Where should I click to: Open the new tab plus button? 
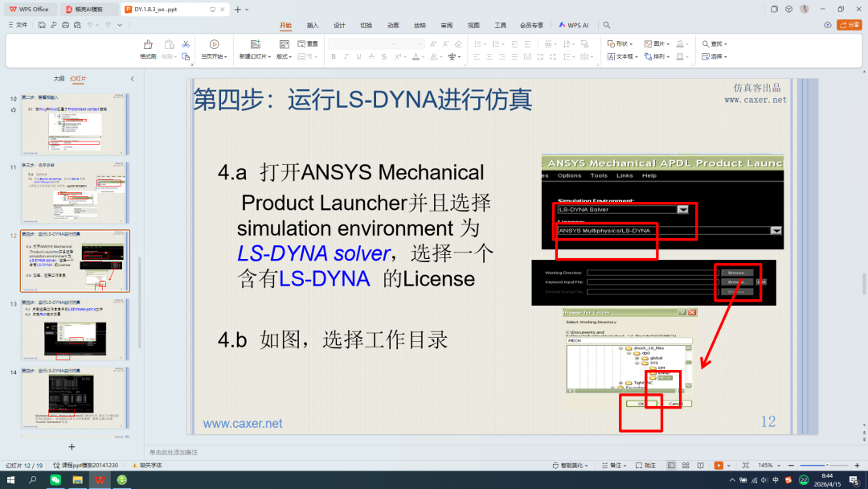click(237, 10)
